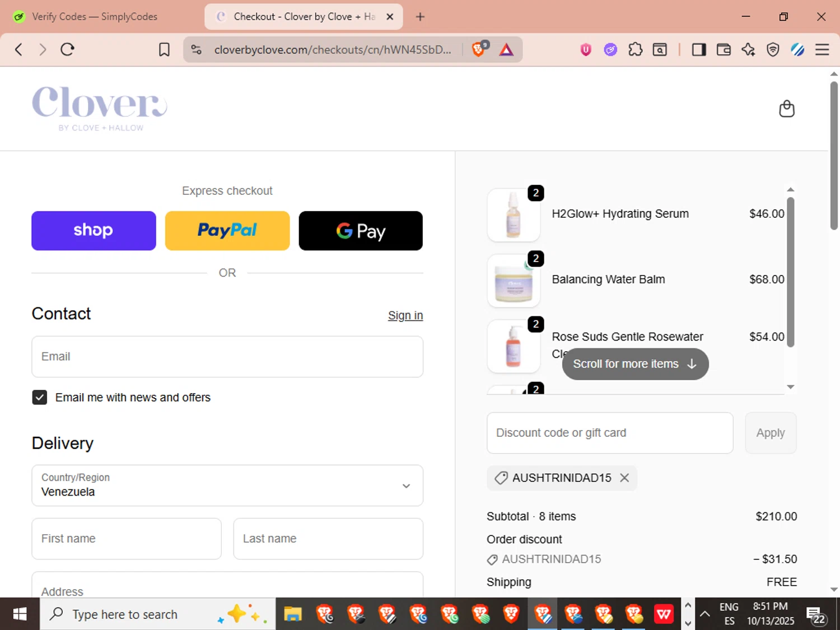Click the Apply discount button
This screenshot has width=840, height=630.
click(771, 433)
